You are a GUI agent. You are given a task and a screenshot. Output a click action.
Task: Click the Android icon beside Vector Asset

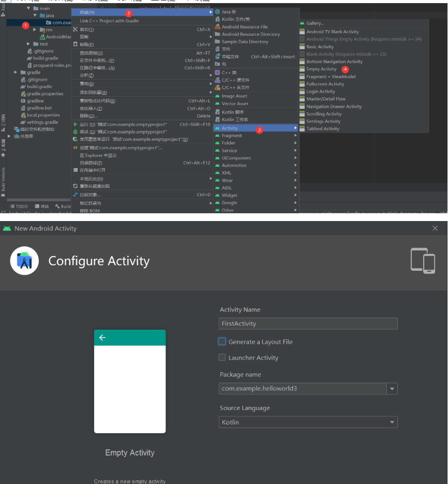tap(217, 104)
